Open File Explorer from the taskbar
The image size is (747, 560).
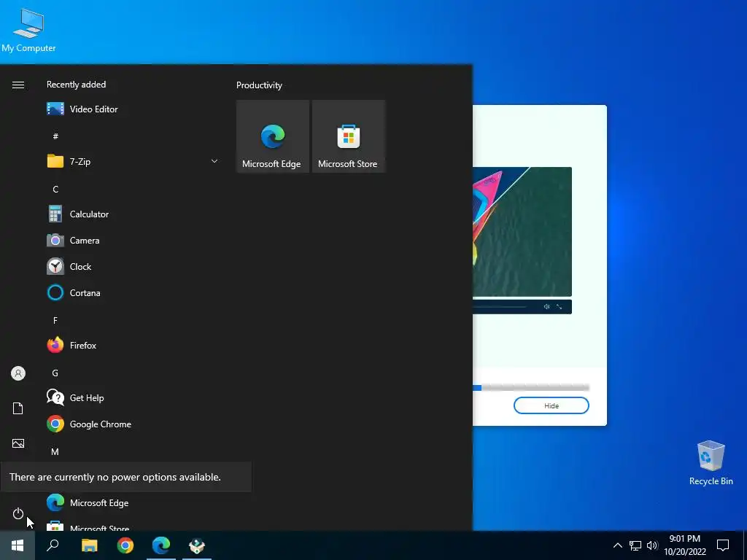[x=89, y=545]
